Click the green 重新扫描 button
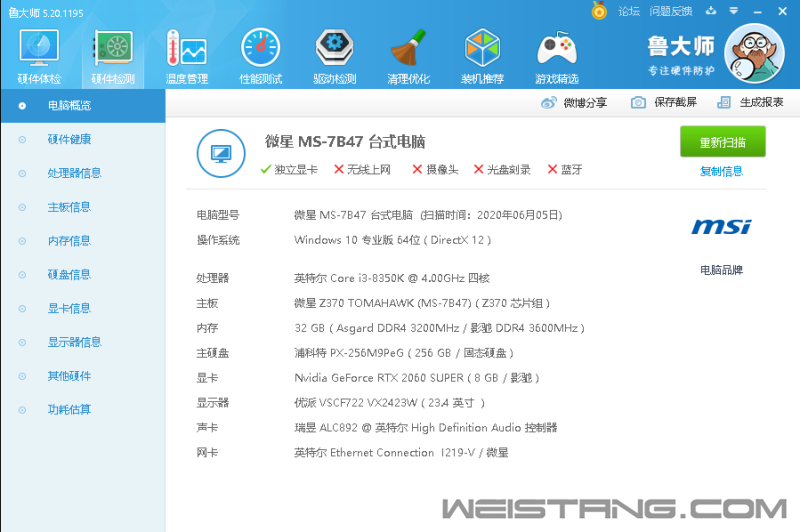The height and width of the screenshot is (532, 800). coord(722,142)
